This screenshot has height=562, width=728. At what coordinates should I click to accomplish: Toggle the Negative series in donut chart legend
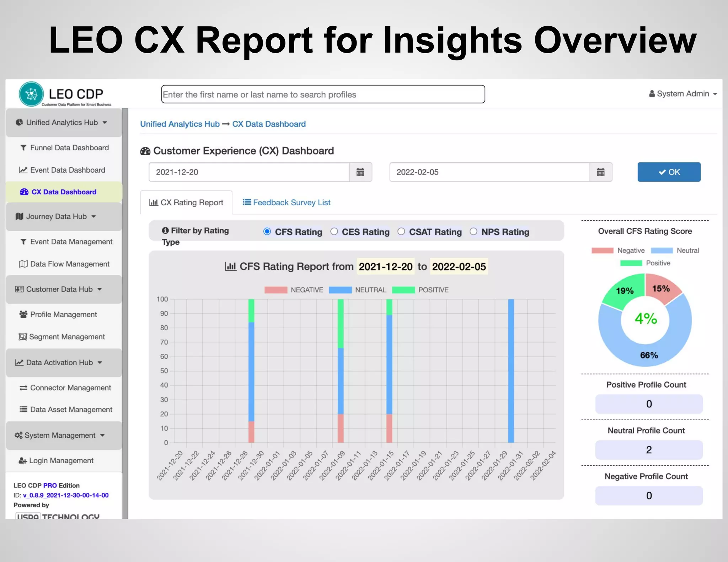[618, 250]
